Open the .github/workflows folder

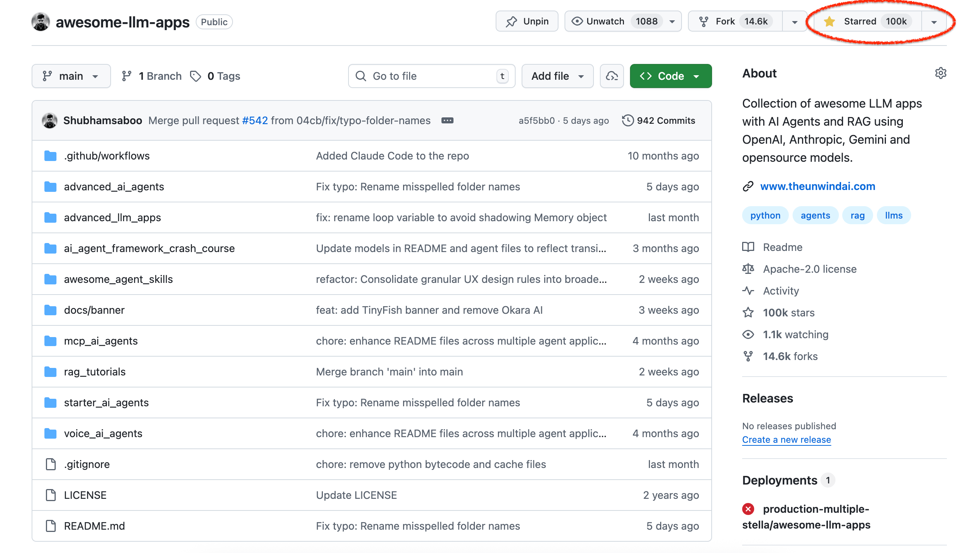107,156
